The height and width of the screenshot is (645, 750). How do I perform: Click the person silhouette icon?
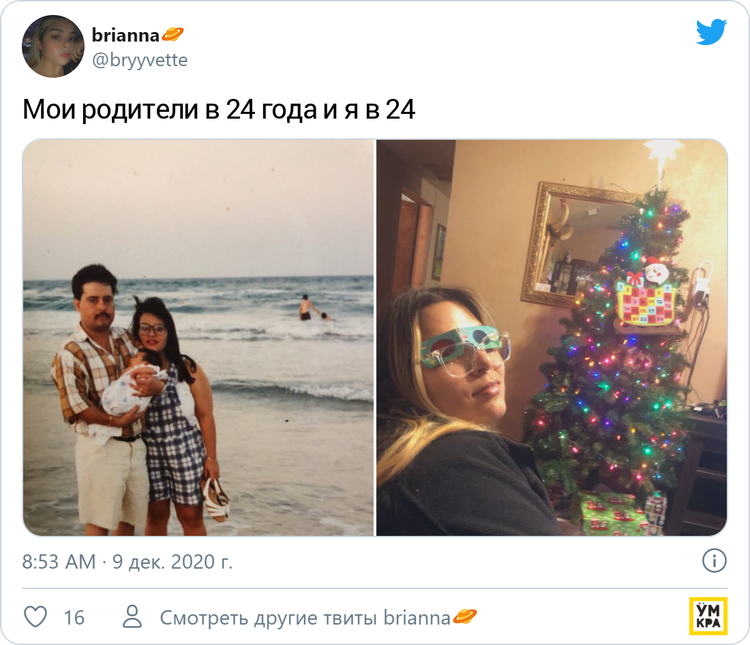[x=132, y=617]
